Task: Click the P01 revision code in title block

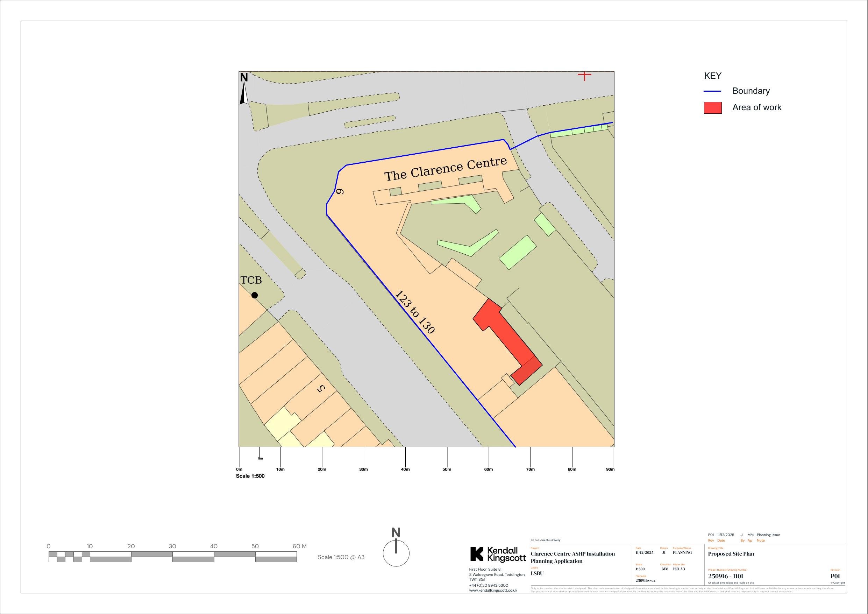Action: pos(835,576)
